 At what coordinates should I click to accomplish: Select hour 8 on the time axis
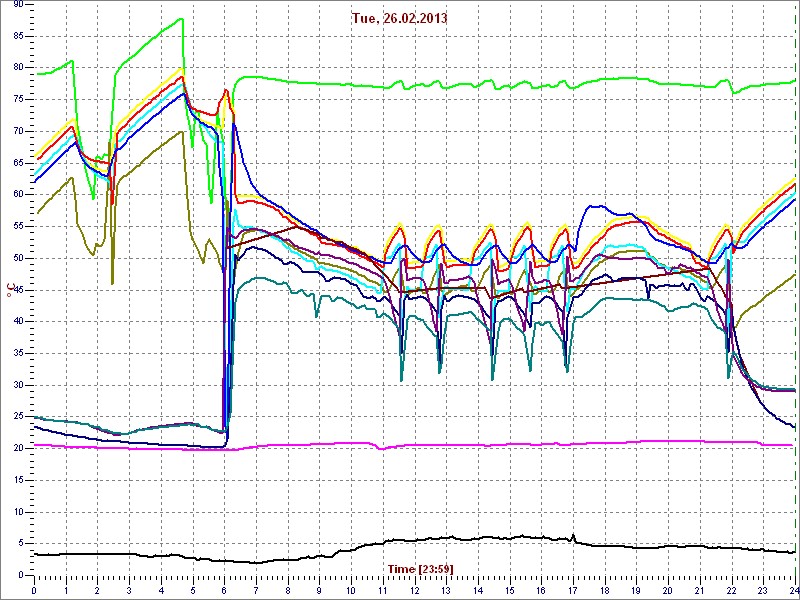click(x=288, y=590)
